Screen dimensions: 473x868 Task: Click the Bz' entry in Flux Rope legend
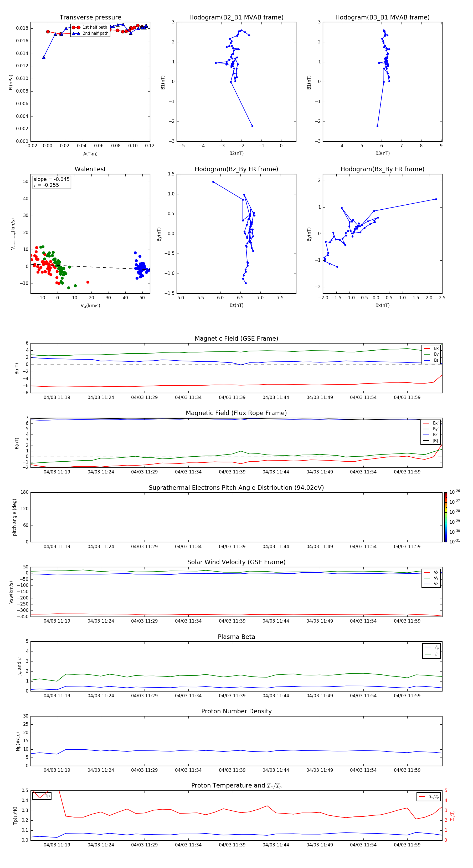point(431,435)
